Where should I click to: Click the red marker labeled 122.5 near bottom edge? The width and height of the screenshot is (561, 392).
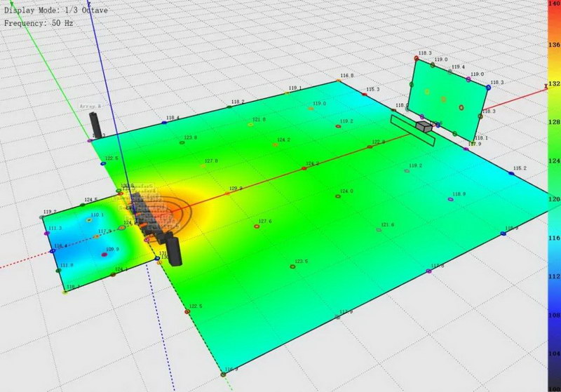coord(188,312)
